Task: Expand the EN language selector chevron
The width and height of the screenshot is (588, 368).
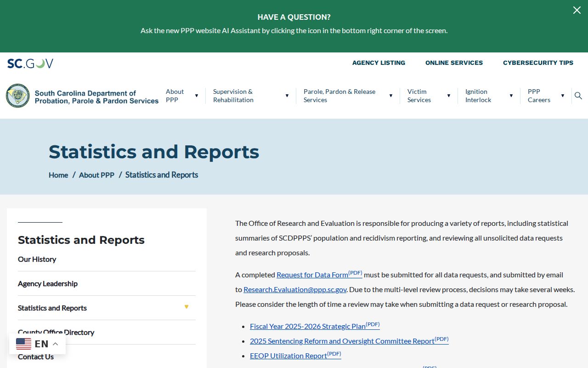Action: tap(55, 344)
